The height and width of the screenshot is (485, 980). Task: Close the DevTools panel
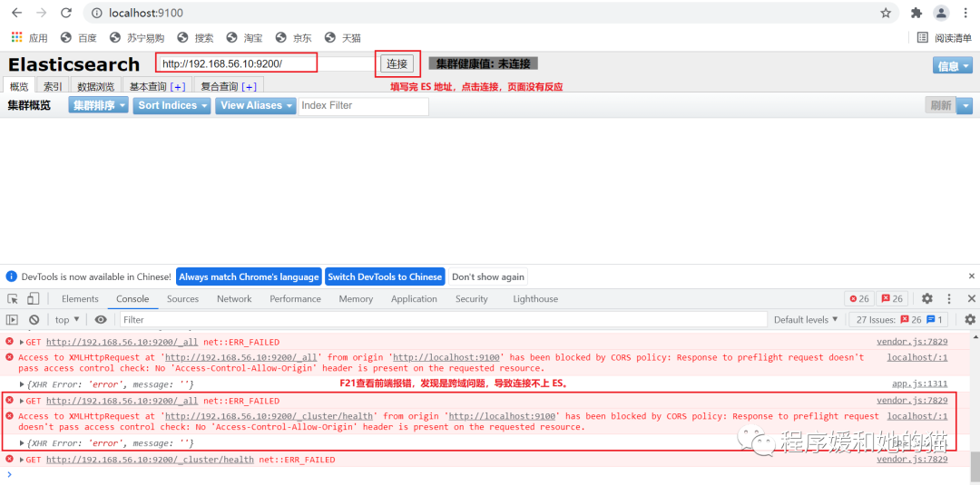click(x=971, y=299)
